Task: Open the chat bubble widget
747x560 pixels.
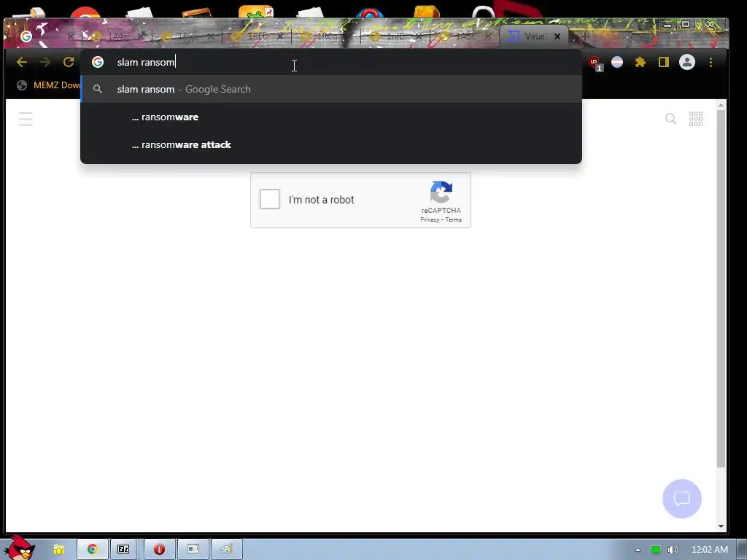Action: (682, 499)
